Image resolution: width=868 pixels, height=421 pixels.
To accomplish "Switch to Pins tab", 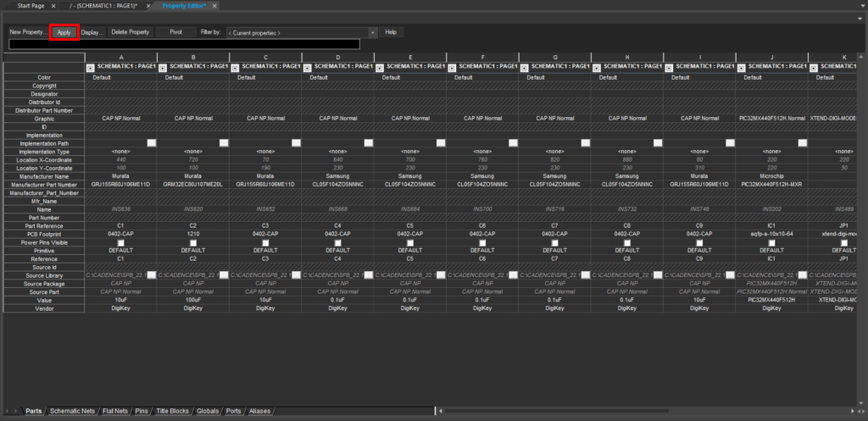I will [x=142, y=412].
